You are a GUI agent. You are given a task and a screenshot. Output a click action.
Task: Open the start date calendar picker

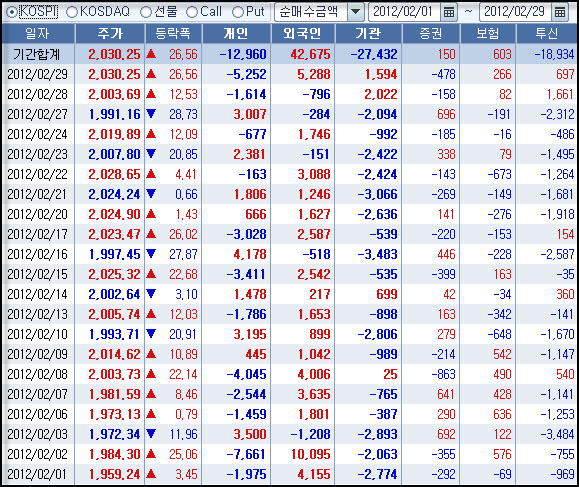pyautogui.click(x=449, y=12)
